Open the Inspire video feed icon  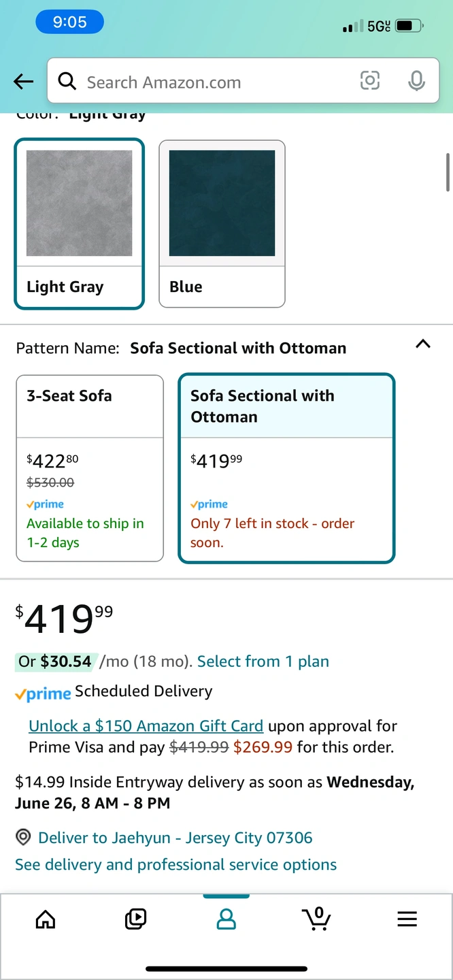tap(136, 919)
